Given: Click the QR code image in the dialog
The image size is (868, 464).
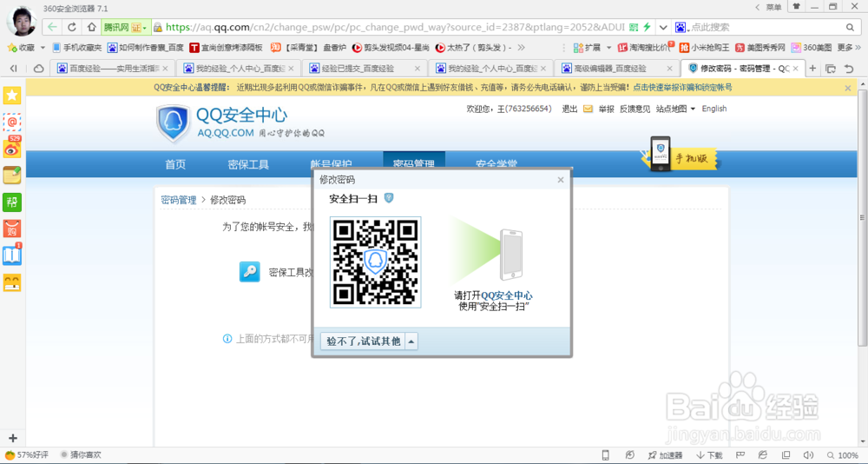Looking at the screenshot, I should click(x=375, y=262).
